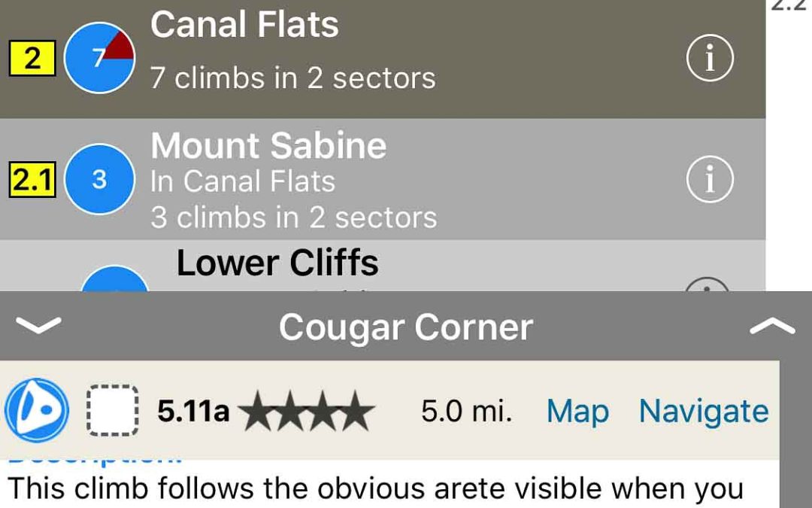Tap the Canal Flats pie chart icon

(99, 58)
